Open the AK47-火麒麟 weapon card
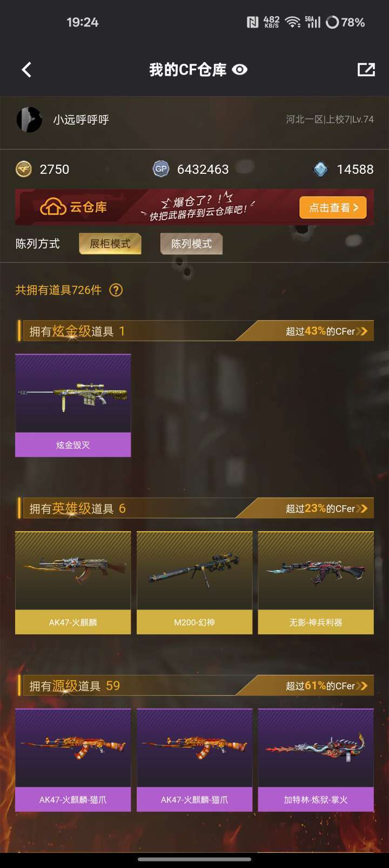389x868 pixels. click(x=73, y=582)
